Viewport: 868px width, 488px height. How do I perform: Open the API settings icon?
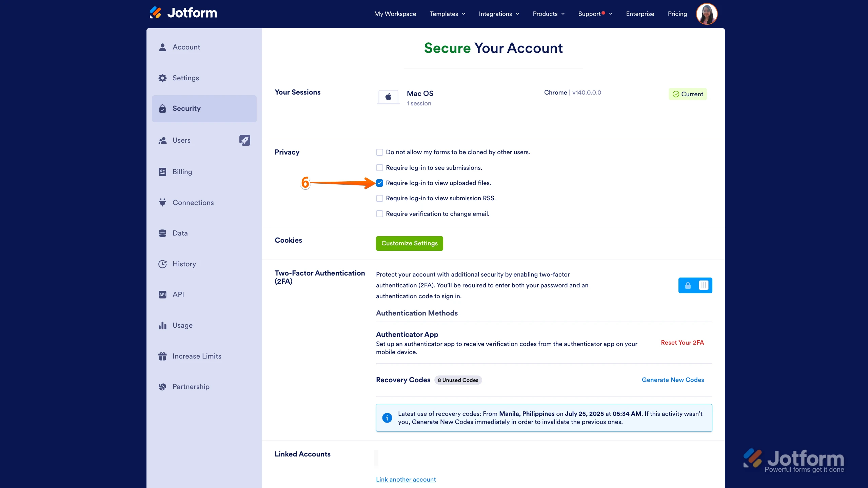coord(163,294)
